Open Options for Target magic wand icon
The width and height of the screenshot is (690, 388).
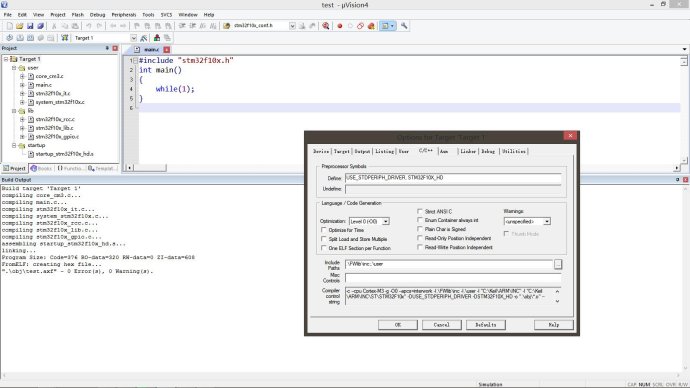143,38
